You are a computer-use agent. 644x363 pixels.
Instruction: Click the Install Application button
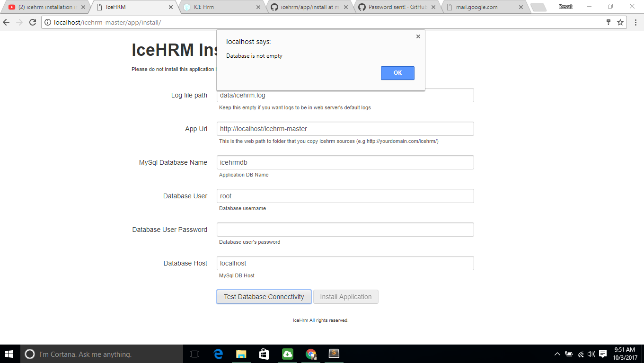pos(346,297)
